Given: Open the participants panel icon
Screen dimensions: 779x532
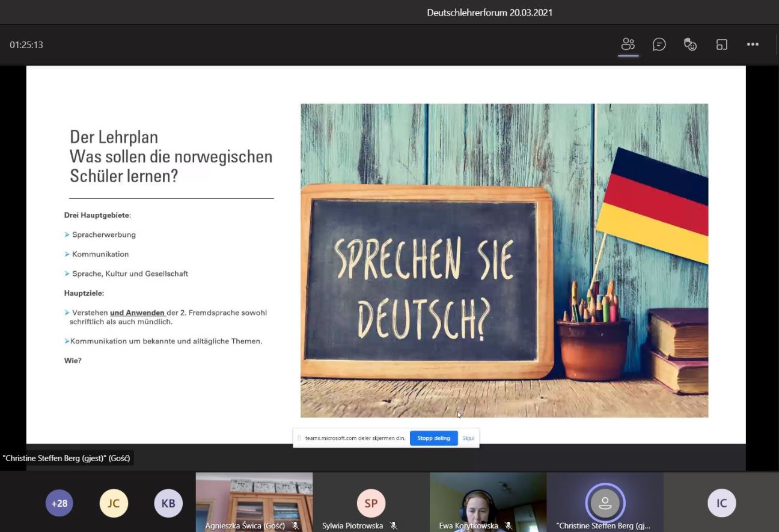Looking at the screenshot, I should coord(628,44).
